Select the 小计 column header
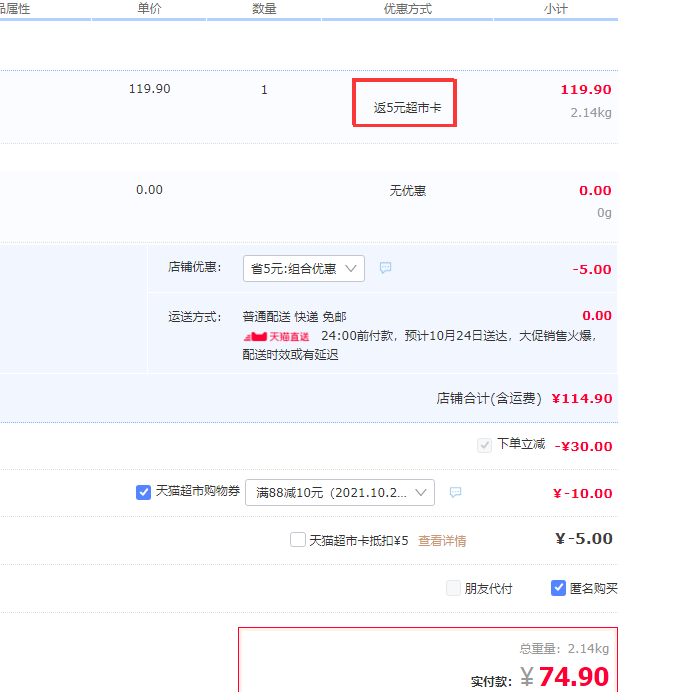686x692 pixels. [555, 8]
